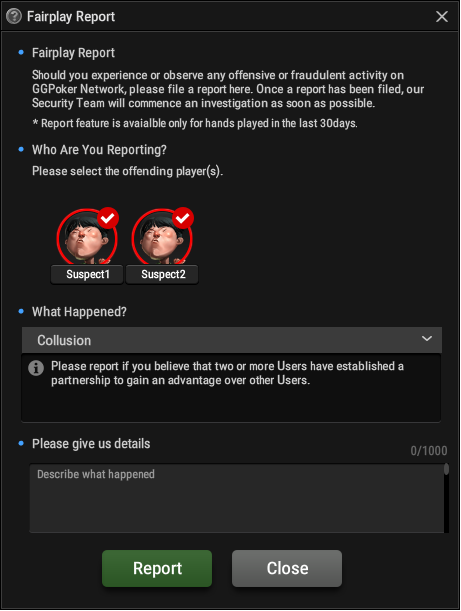Close the Fairplay Report dialog with X

pyautogui.click(x=442, y=16)
